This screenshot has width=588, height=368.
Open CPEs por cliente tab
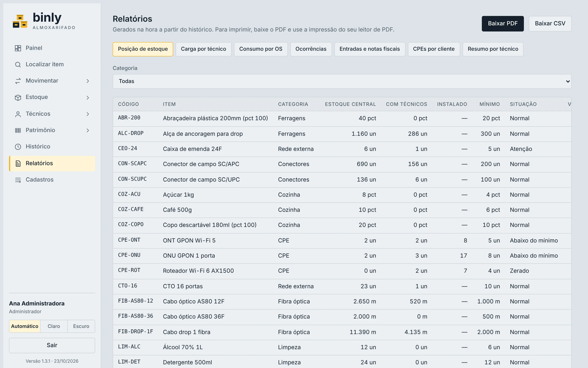[434, 49]
